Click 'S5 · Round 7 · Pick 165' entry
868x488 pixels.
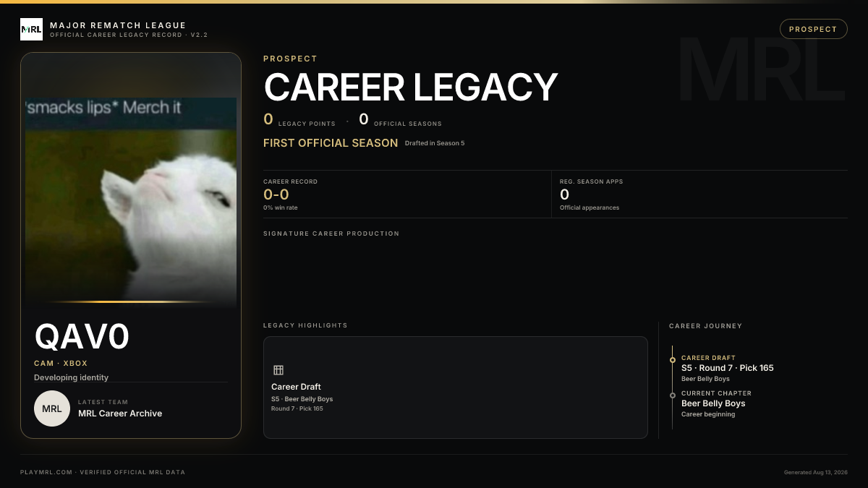click(728, 368)
